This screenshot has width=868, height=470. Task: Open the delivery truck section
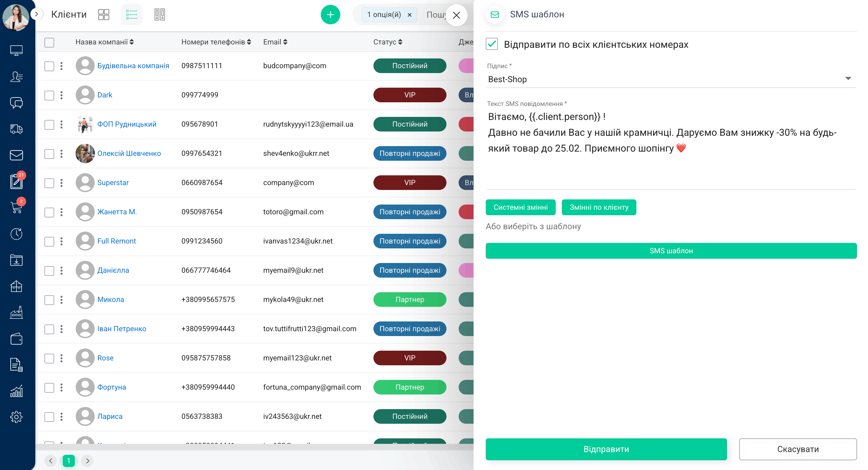[16, 129]
